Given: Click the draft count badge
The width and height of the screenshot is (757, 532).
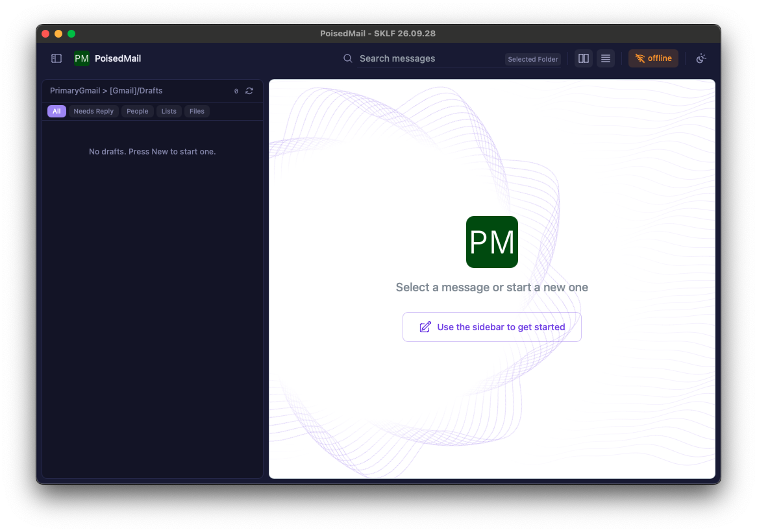Looking at the screenshot, I should tap(236, 91).
